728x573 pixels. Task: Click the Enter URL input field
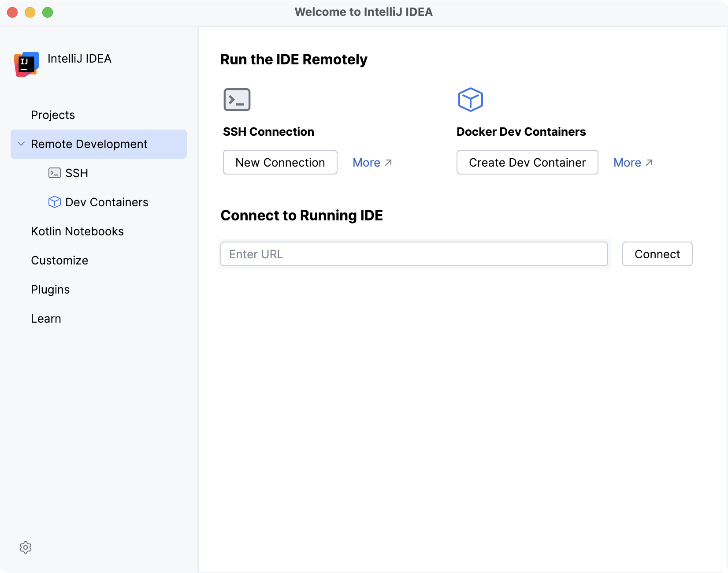[414, 254]
